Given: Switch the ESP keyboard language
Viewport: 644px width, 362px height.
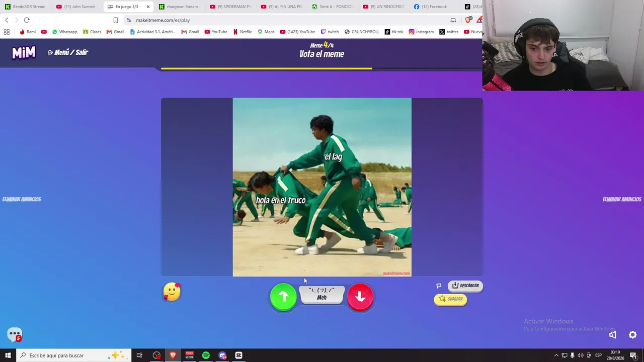Looking at the screenshot, I should click(598, 355).
